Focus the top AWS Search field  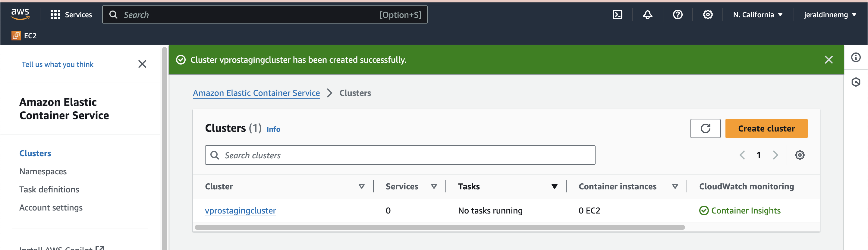tap(265, 14)
